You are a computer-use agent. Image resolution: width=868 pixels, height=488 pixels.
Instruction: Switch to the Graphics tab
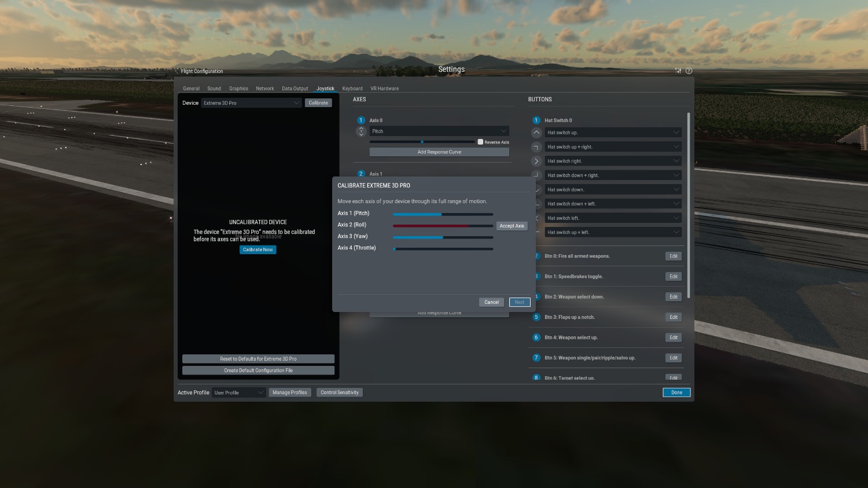click(x=238, y=89)
